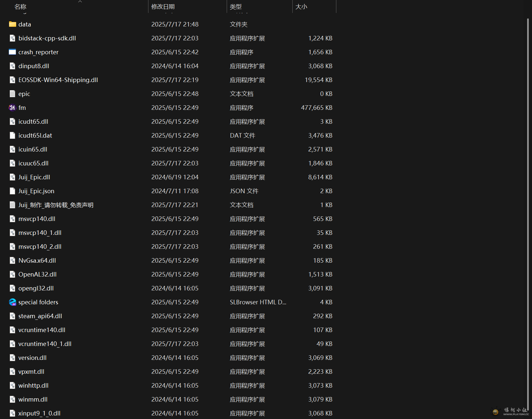Screen dimensions: 532x419
Task: Select the file name bidstack-cpp-sdk.dll
Action: click(x=47, y=38)
